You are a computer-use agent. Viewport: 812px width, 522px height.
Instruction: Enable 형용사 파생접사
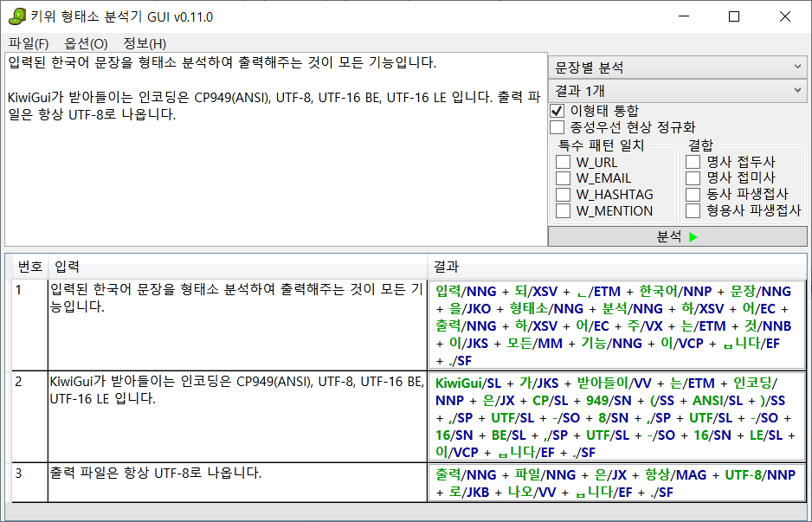691,209
